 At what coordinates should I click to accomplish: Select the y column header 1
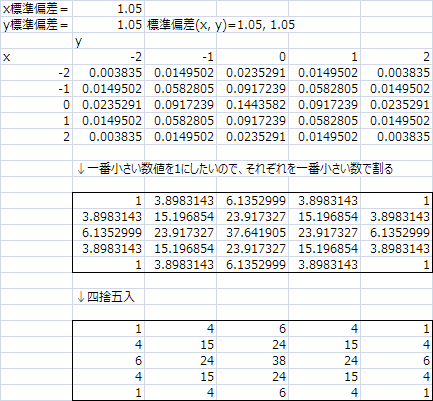click(x=324, y=57)
